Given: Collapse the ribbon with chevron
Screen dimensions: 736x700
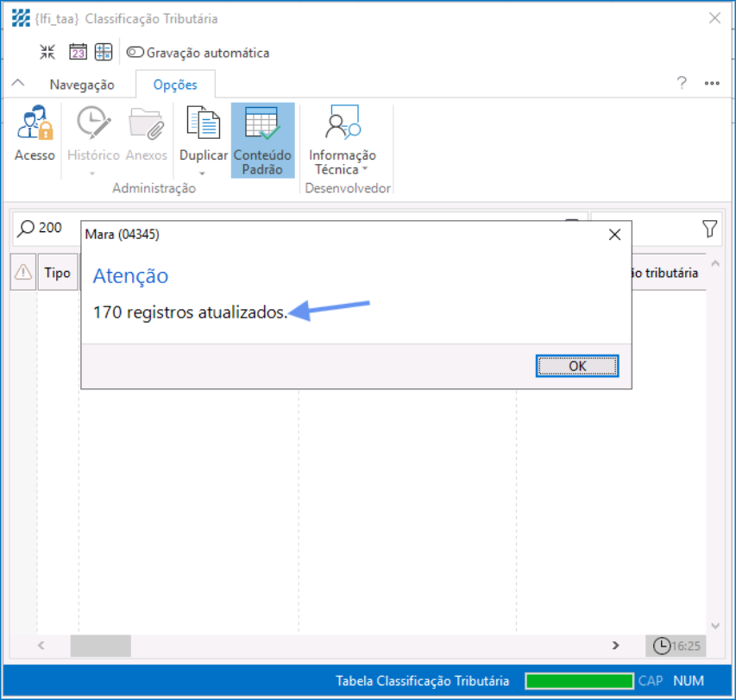Looking at the screenshot, I should [16, 85].
